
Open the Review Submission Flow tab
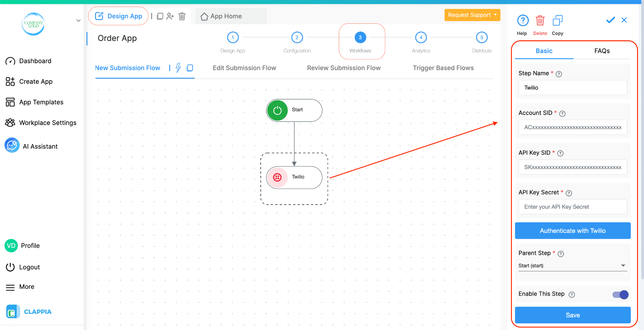(344, 68)
